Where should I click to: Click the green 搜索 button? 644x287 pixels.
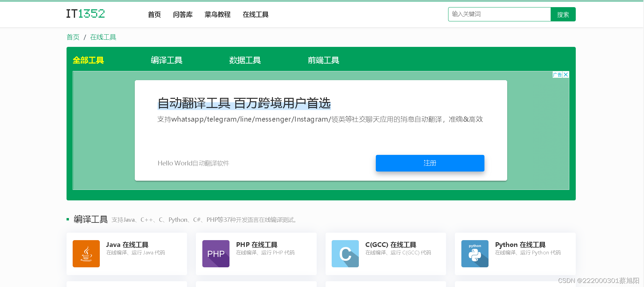coord(563,14)
